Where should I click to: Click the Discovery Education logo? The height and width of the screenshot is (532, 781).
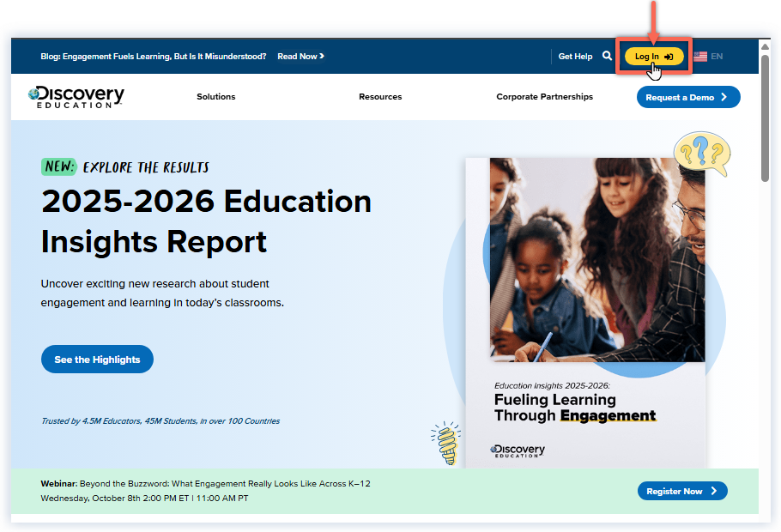coord(76,96)
